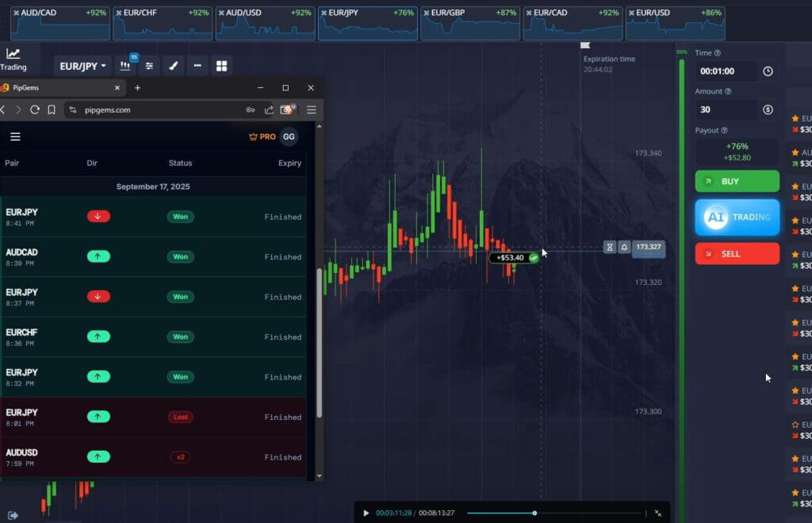Open the expiration hourglass icon near the price
This screenshot has height=523, width=812.
click(x=609, y=247)
